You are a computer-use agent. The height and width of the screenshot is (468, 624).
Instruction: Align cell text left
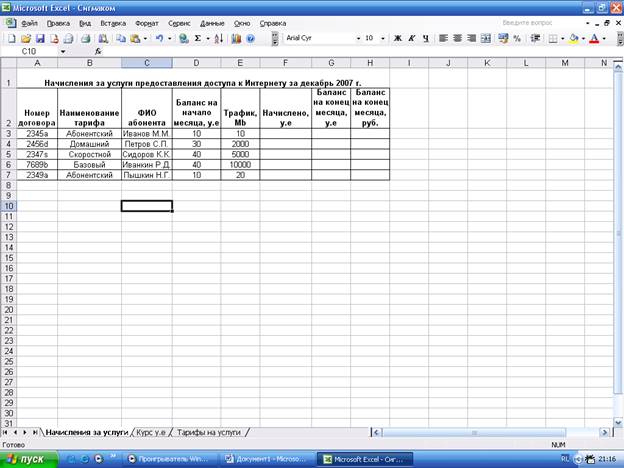(443, 38)
